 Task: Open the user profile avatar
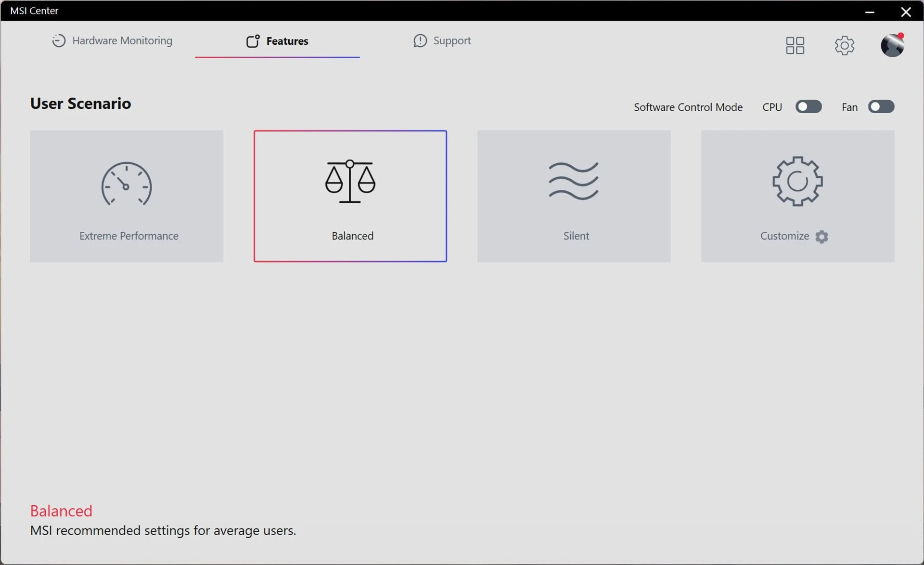[x=892, y=45]
